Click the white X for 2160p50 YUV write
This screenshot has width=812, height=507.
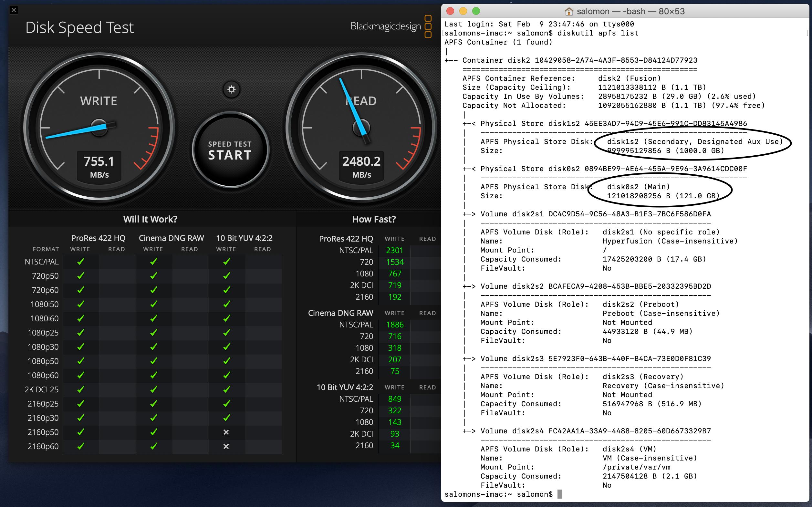(x=226, y=432)
